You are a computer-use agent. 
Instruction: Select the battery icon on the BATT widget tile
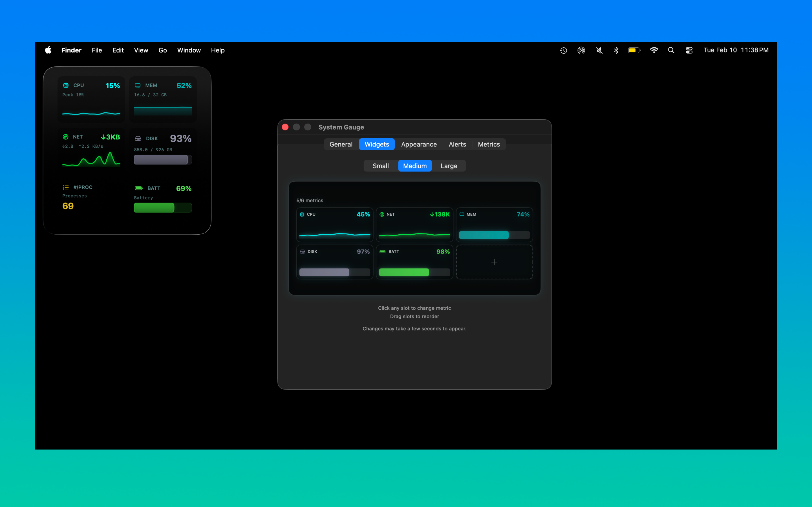click(x=139, y=188)
